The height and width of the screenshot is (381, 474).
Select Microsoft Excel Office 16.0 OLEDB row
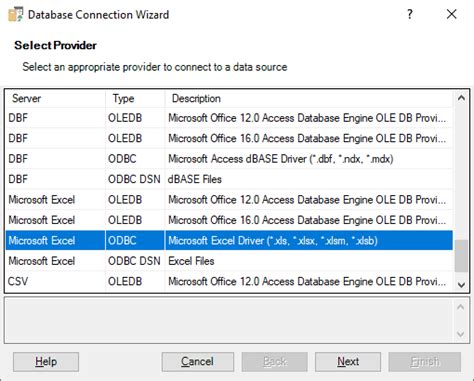(x=229, y=220)
